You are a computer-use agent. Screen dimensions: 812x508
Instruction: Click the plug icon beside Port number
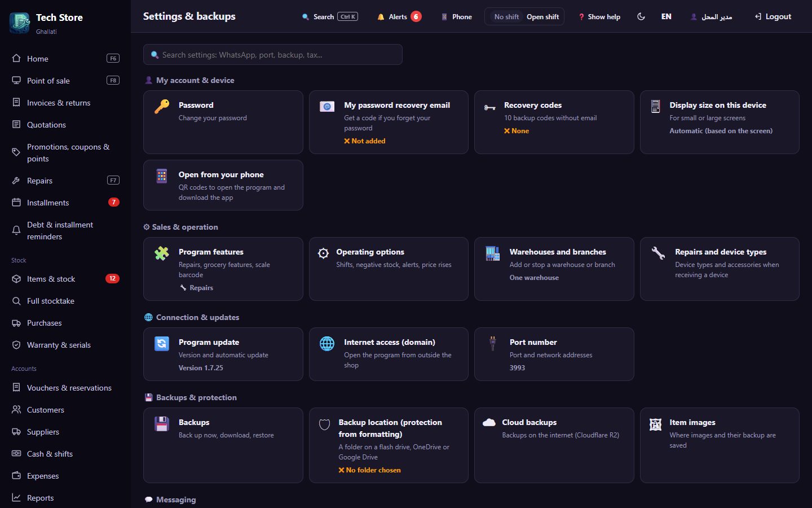pos(493,344)
